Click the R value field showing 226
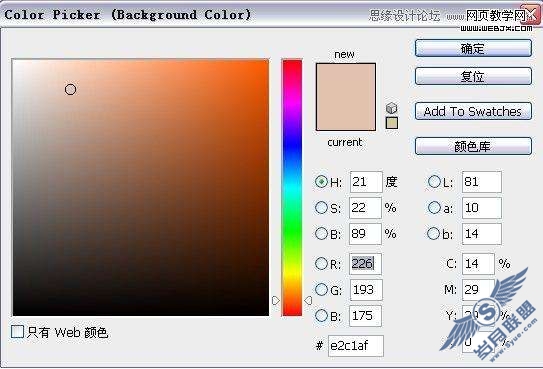 [x=365, y=264]
